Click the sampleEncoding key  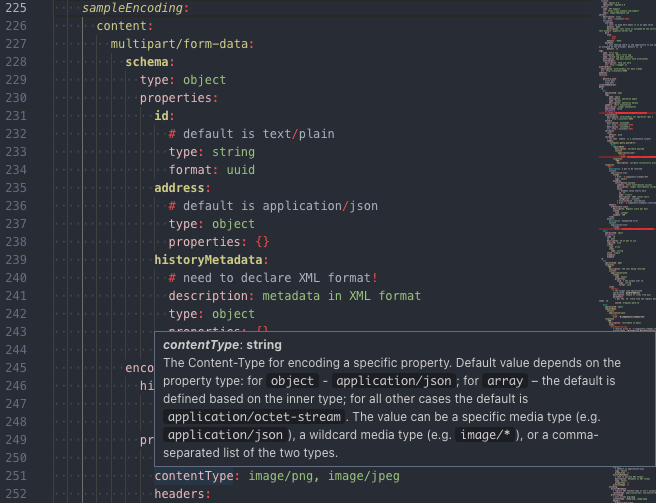133,8
